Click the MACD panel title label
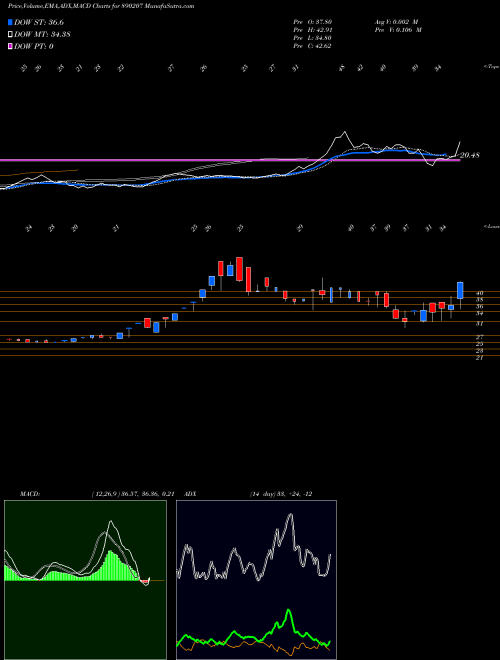 click(x=30, y=494)
